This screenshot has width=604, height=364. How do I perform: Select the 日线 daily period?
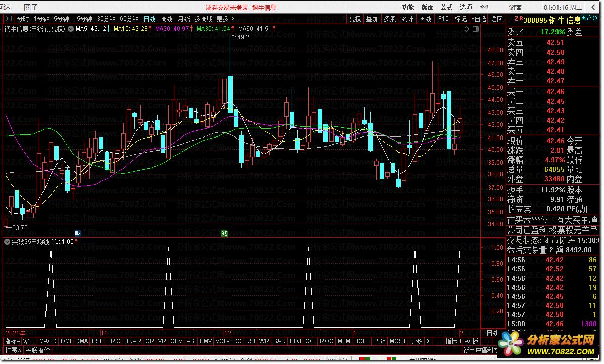[150, 19]
